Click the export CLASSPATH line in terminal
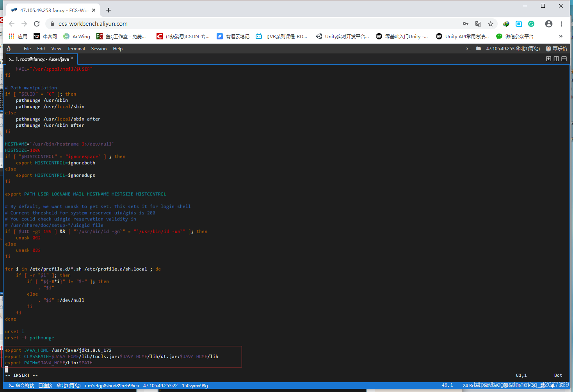The width and height of the screenshot is (573, 392). [112, 357]
